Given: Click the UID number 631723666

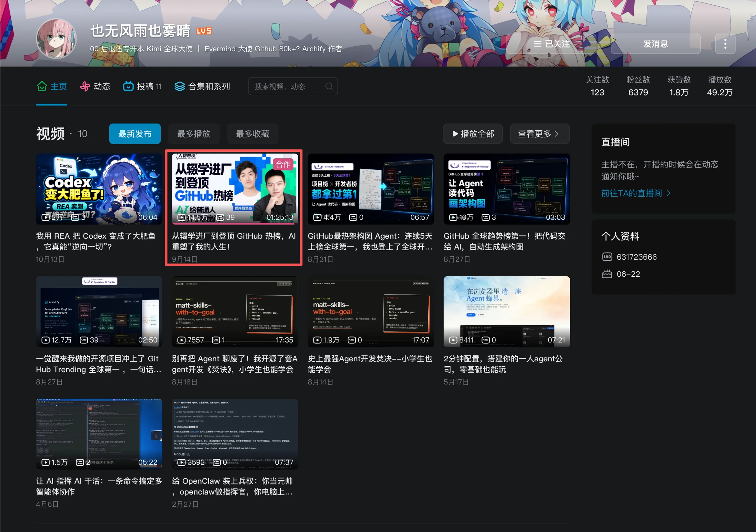Looking at the screenshot, I should tap(637, 257).
